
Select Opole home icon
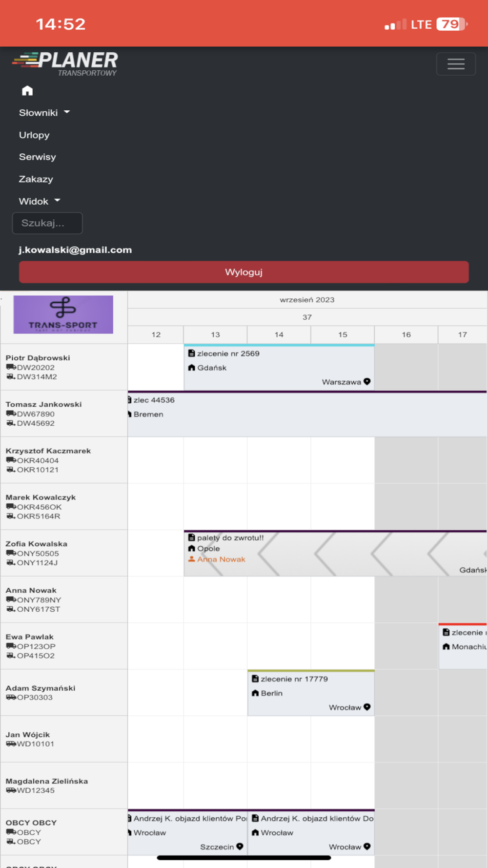[191, 548]
